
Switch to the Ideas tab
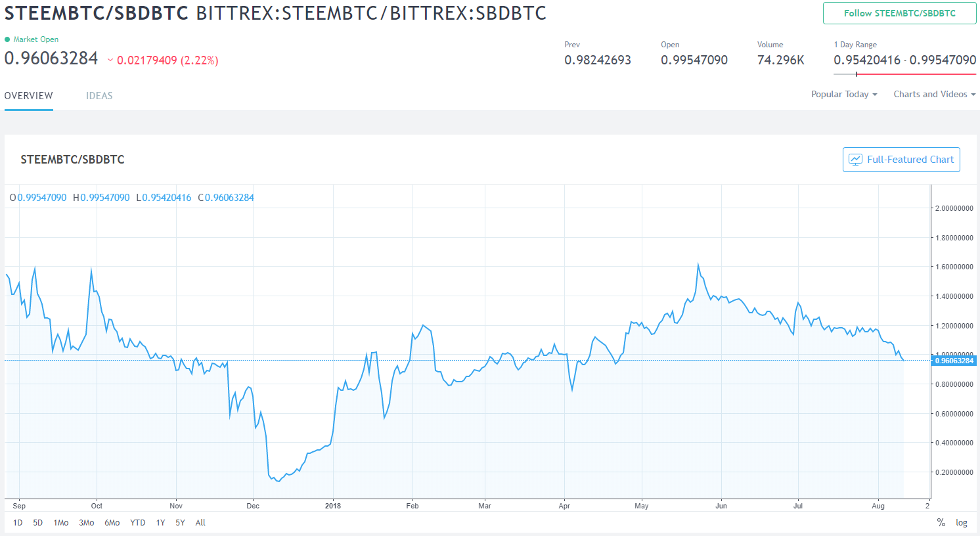(x=99, y=96)
